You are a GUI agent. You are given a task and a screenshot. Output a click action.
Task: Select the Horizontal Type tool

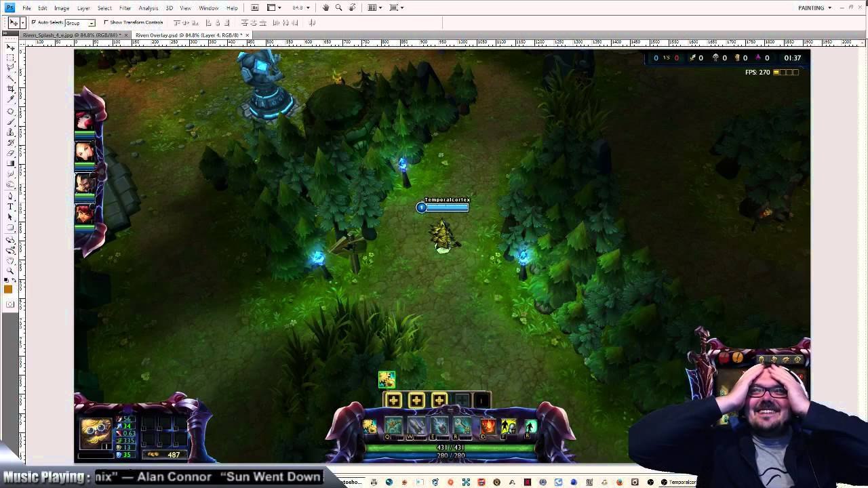tap(10, 206)
